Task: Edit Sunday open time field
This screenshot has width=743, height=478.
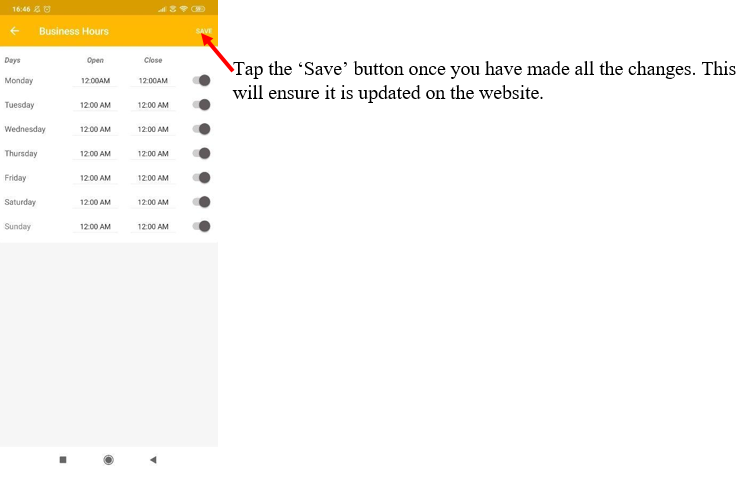Action: (x=95, y=226)
